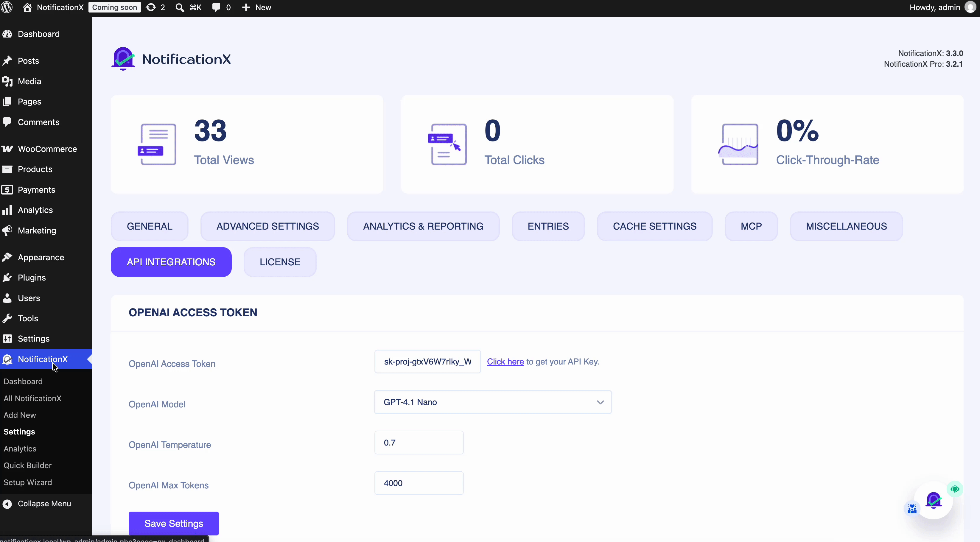Select the ENTRIES tab
The height and width of the screenshot is (542, 980).
click(548, 226)
